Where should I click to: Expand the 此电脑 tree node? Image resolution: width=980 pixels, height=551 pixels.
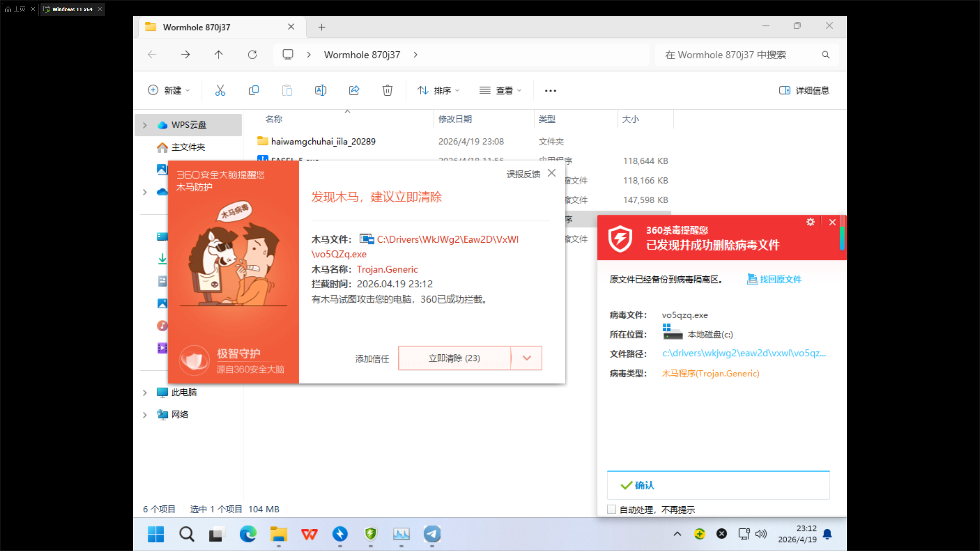[145, 393]
